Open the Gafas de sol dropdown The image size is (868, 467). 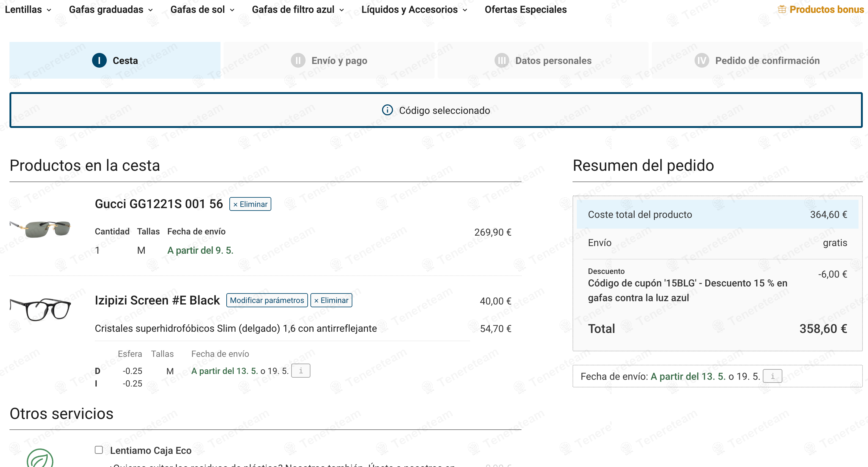point(202,9)
